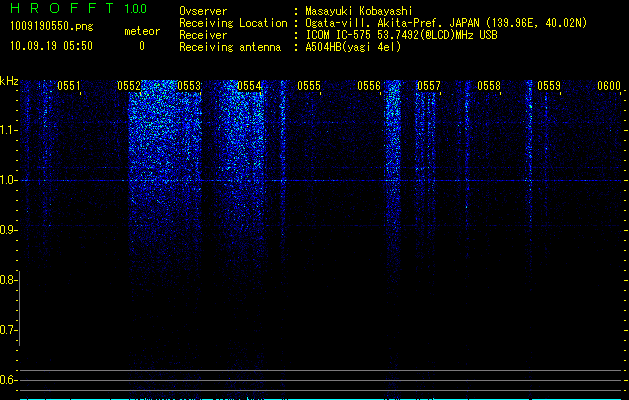
Task: Click the 0600 time marker
Action: click(609, 86)
